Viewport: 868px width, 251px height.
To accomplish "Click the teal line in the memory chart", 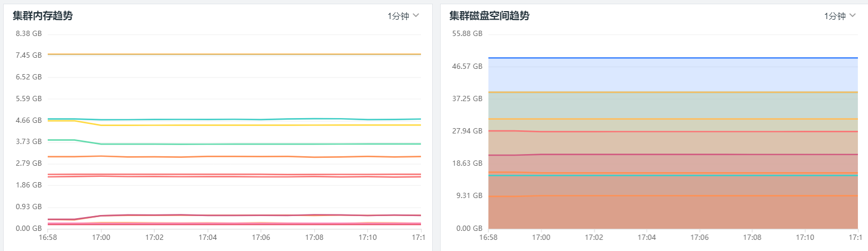I will tap(233, 119).
